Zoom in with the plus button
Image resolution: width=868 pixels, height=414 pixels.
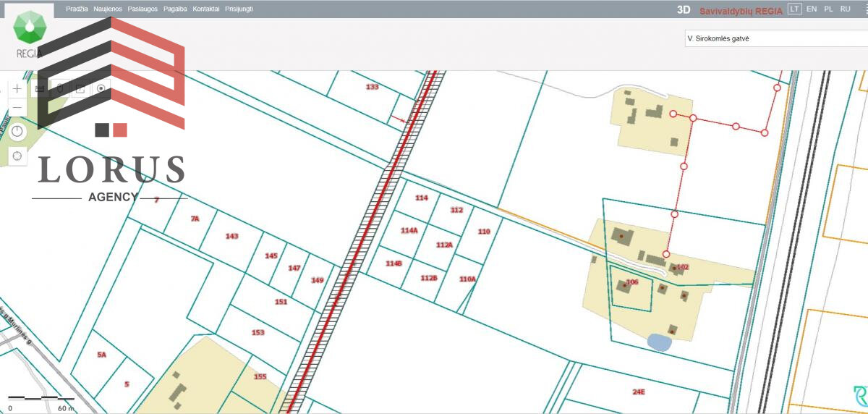pos(17,88)
